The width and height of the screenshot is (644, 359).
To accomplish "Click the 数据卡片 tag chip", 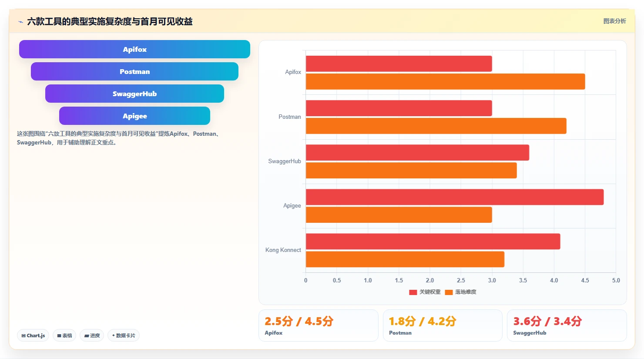I will click(124, 336).
